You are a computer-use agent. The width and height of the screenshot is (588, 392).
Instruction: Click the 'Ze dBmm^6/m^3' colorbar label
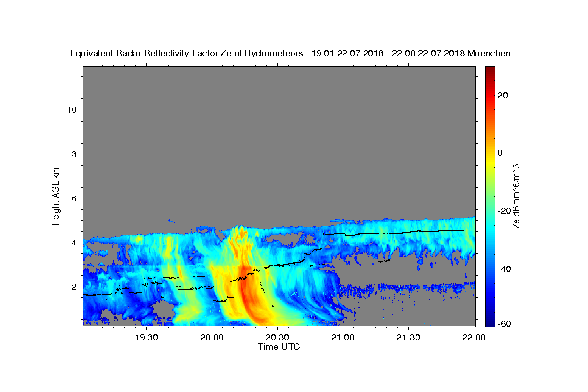[x=516, y=196]
